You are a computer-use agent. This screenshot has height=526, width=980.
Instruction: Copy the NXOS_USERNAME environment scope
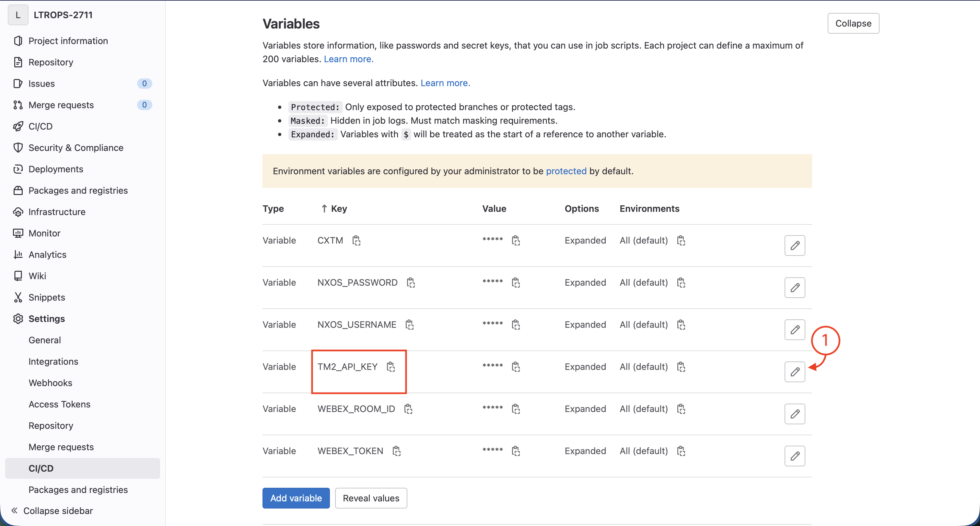681,325
